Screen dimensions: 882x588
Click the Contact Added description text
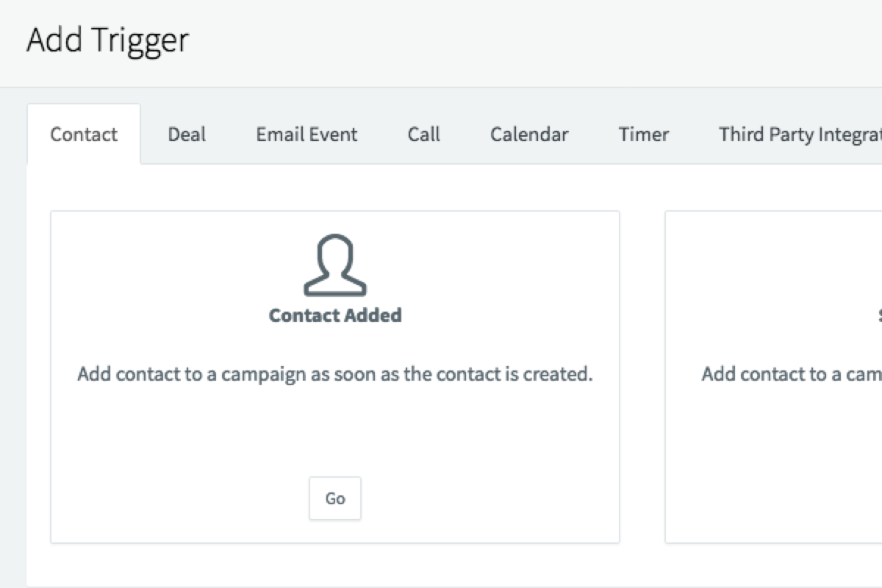pyautogui.click(x=335, y=374)
